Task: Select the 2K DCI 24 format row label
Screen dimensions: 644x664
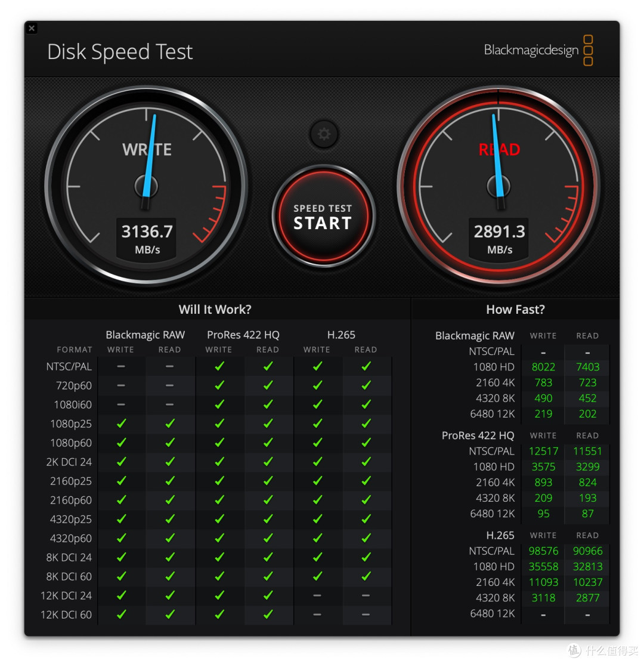Action: [x=69, y=462]
